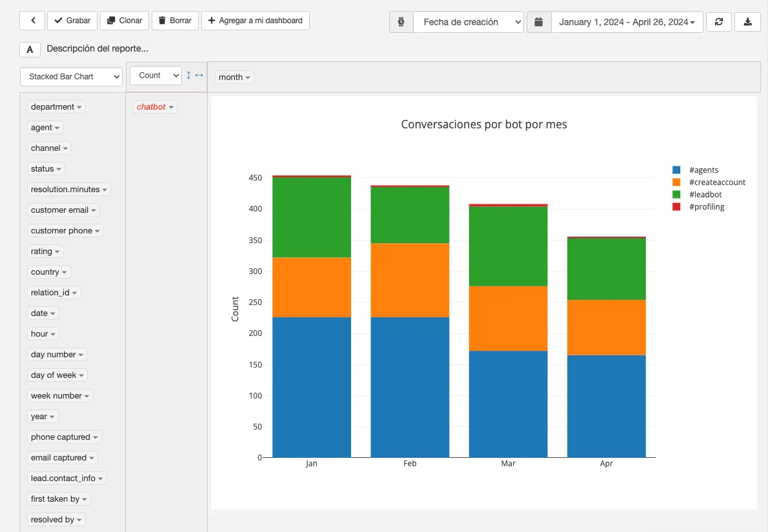Screen dimensions: 768x532
Task: Toggle #createaccount series via orange legend swatch
Action: [x=676, y=182]
